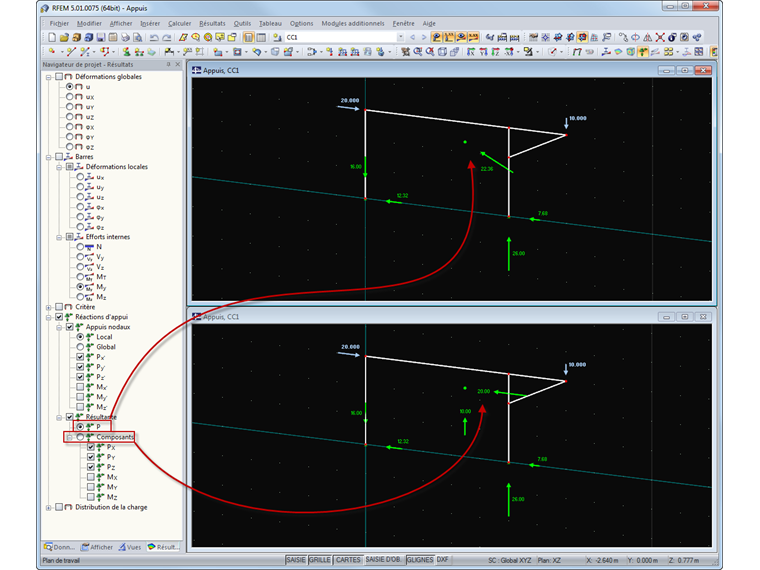The image size is (760, 570).
Task: Expand the Critère tree node
Action: click(x=48, y=307)
